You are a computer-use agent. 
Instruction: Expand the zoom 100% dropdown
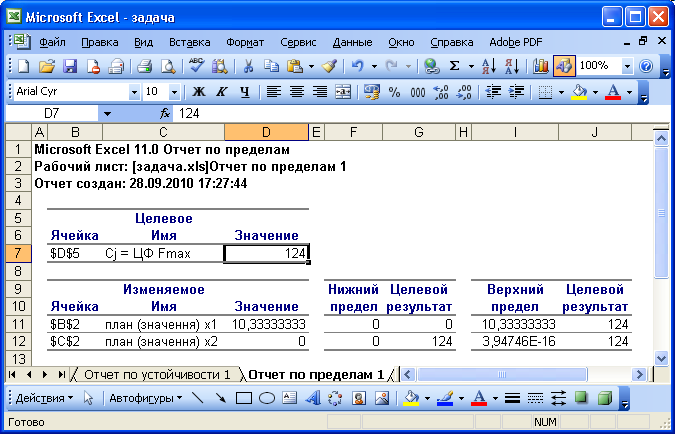(x=627, y=66)
